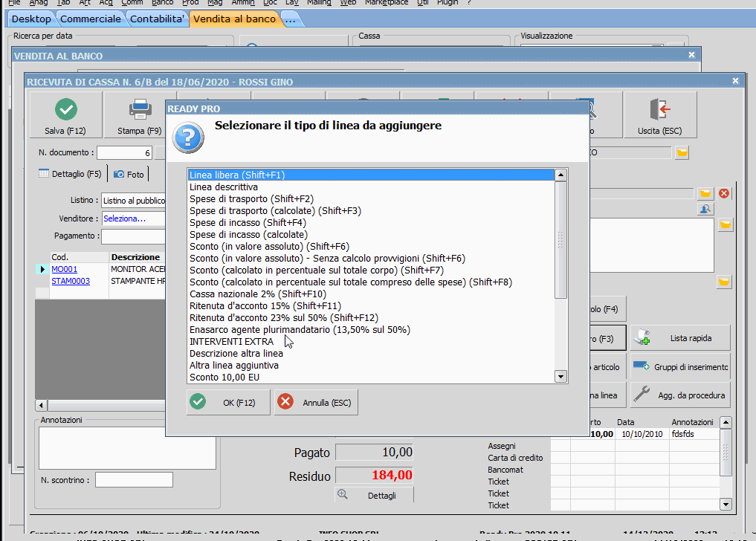
Task: Open the Commerciale tab
Action: point(91,19)
